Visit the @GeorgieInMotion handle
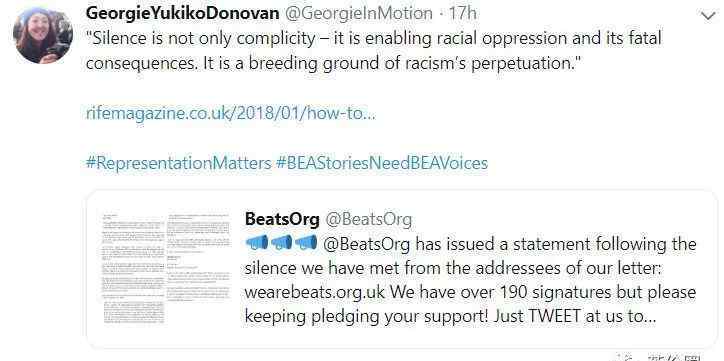The width and height of the screenshot is (724, 361). click(358, 13)
